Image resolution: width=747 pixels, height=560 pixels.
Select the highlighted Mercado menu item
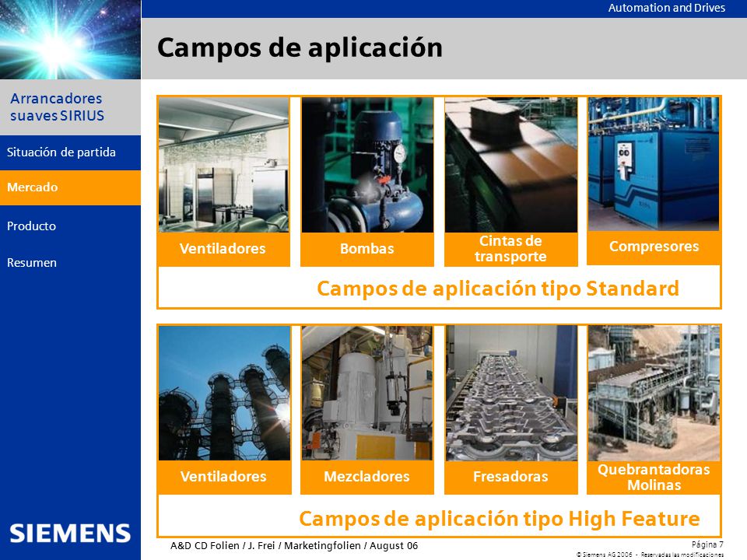click(70, 187)
